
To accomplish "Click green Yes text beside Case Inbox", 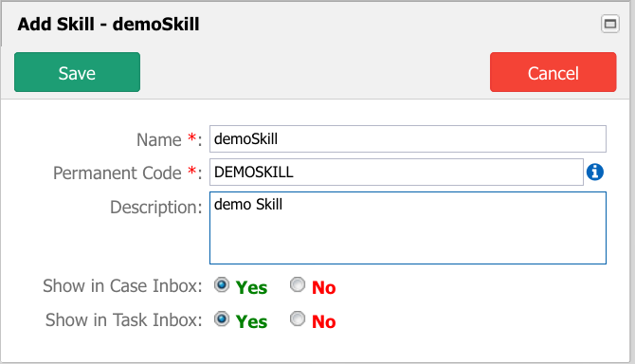I will (251, 288).
